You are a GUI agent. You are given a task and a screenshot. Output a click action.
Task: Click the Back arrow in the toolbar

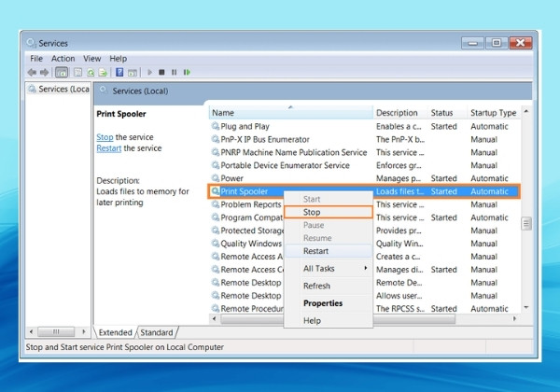[x=32, y=73]
